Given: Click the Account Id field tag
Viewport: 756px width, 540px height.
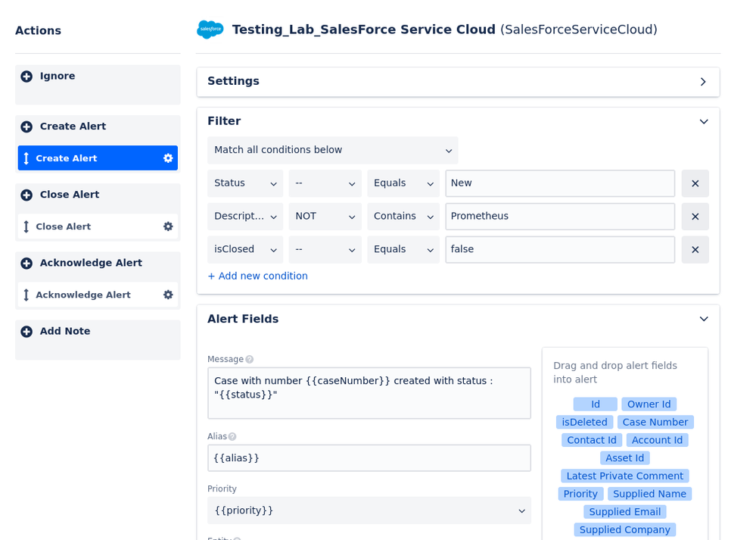Looking at the screenshot, I should pyautogui.click(x=657, y=440).
